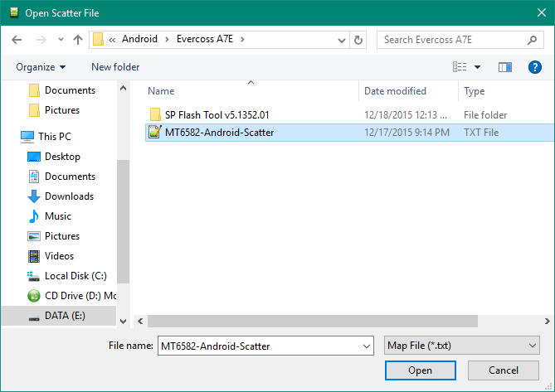Create a New folder
Image resolution: width=555 pixels, height=392 pixels.
click(x=115, y=67)
